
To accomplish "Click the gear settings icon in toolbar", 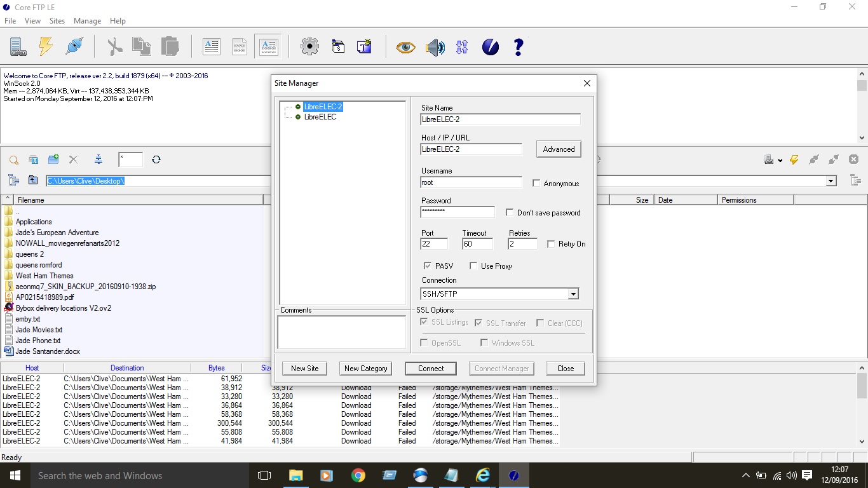I will click(309, 46).
